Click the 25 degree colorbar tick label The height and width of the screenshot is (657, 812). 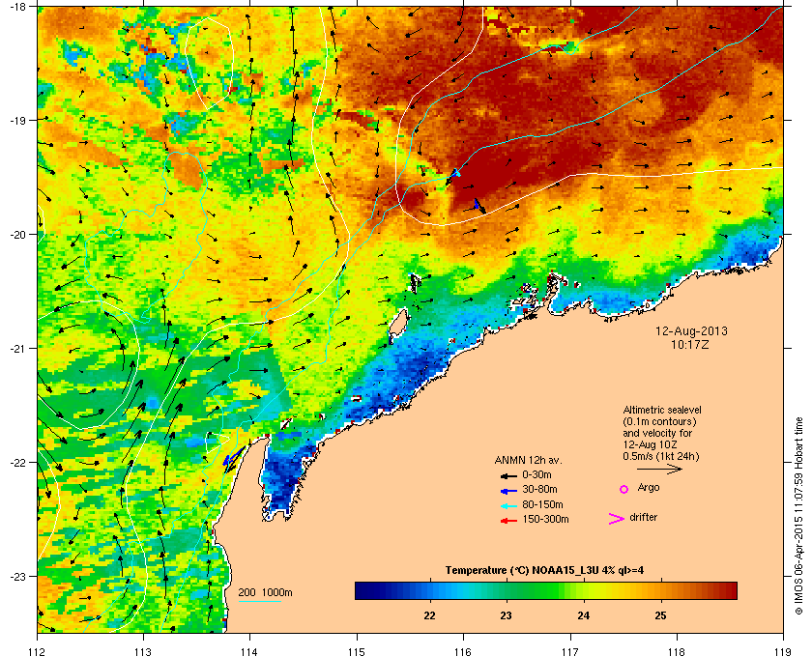pyautogui.click(x=660, y=615)
